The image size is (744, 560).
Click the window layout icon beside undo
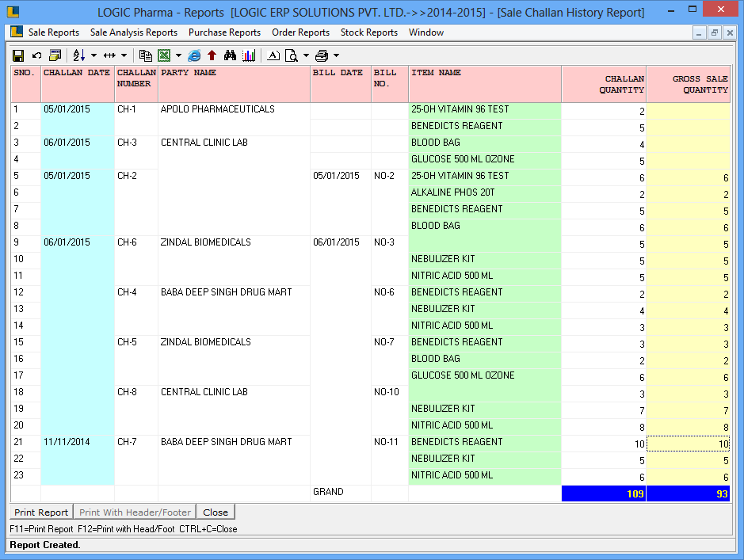coord(55,55)
